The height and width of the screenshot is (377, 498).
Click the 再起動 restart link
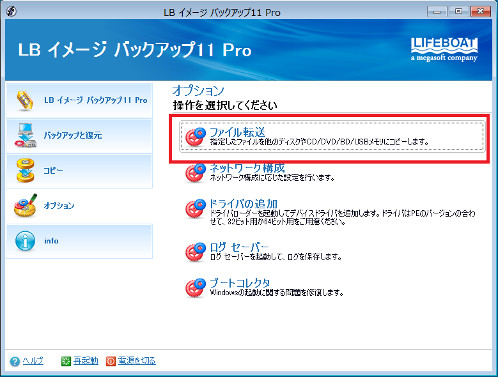click(x=86, y=361)
